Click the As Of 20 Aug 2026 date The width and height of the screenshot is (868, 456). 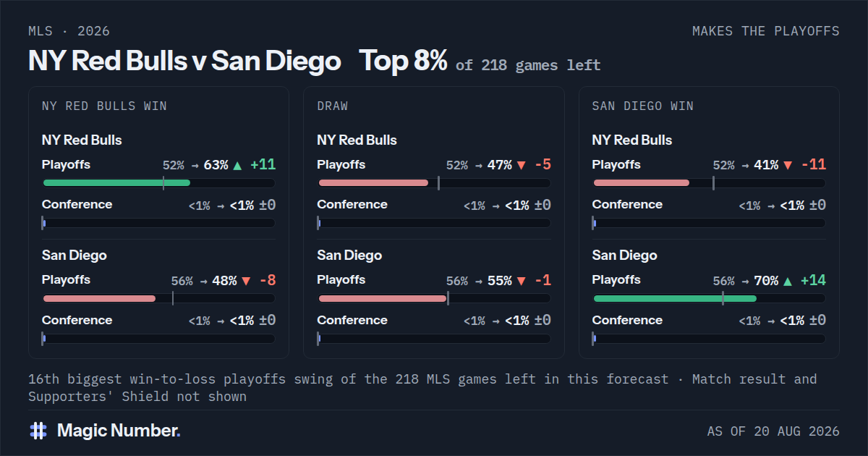point(773,431)
